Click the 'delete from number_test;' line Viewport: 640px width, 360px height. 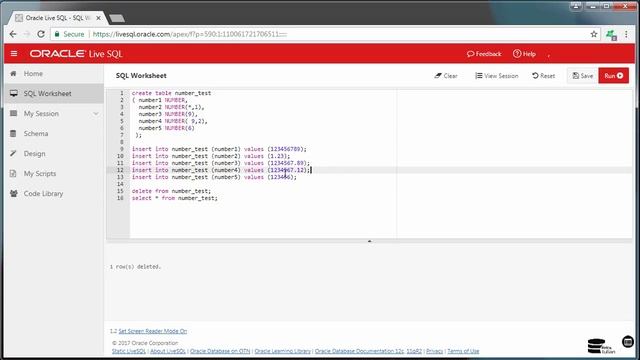coord(171,191)
